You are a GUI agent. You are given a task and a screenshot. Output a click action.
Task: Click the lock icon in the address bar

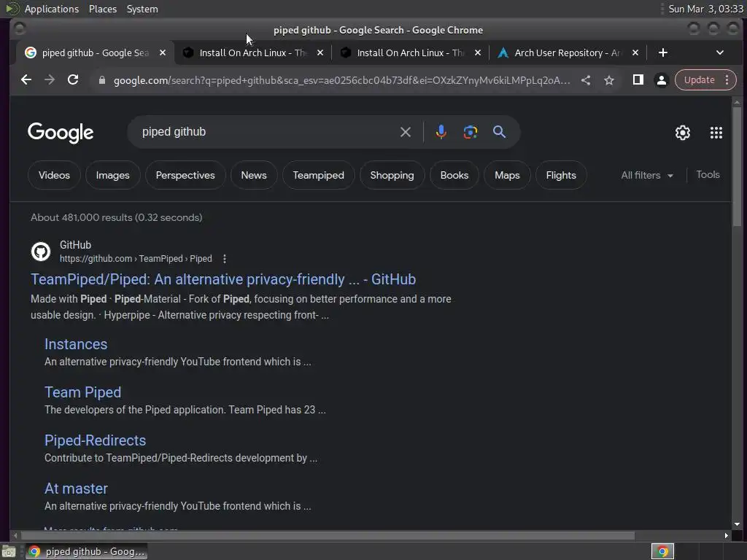(101, 80)
